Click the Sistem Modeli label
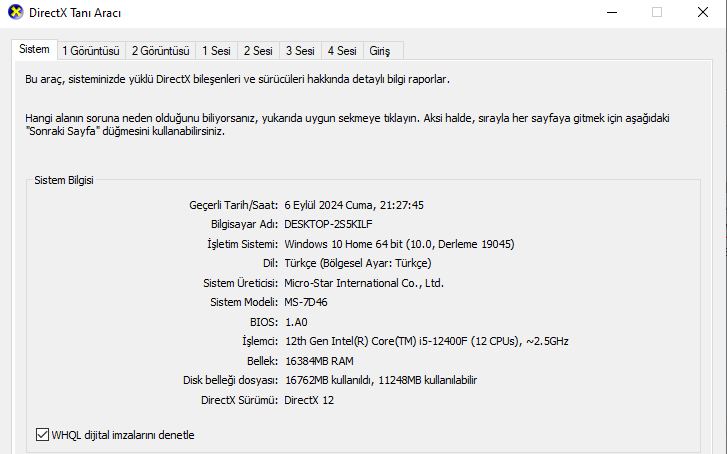This screenshot has height=454, width=727. [x=244, y=302]
